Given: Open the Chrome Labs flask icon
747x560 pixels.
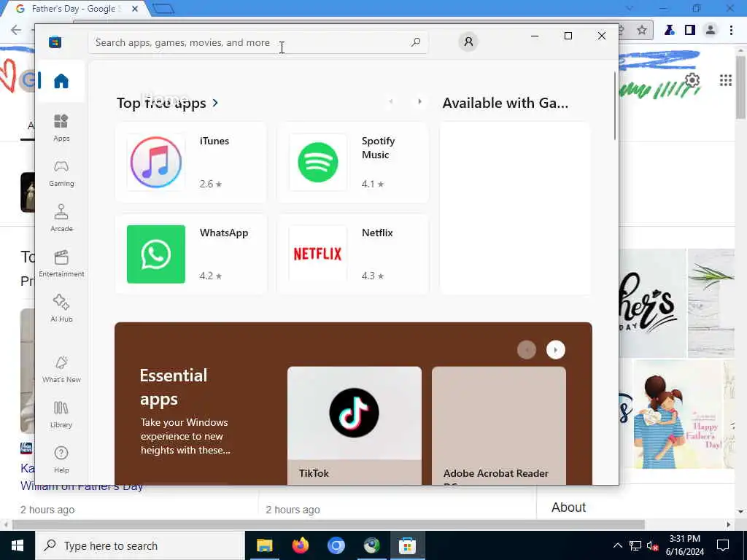Looking at the screenshot, I should point(670,30).
